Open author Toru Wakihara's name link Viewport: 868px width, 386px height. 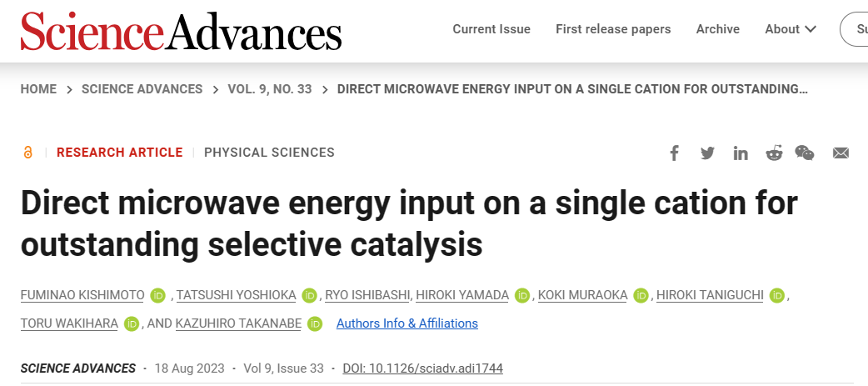tap(69, 323)
